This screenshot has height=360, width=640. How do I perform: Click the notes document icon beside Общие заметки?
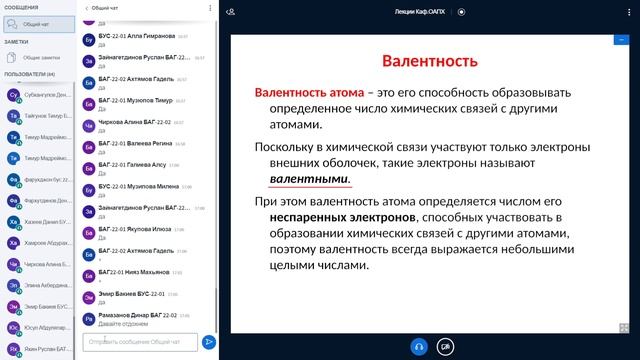(11, 58)
